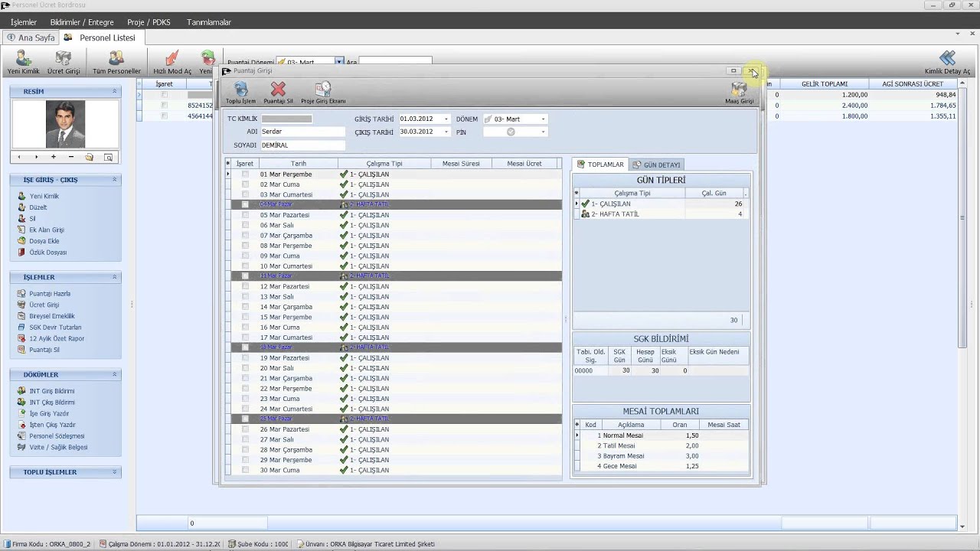Image resolution: width=980 pixels, height=551 pixels.
Task: Open photo folder icon in Resim panel
Action: coord(90,157)
